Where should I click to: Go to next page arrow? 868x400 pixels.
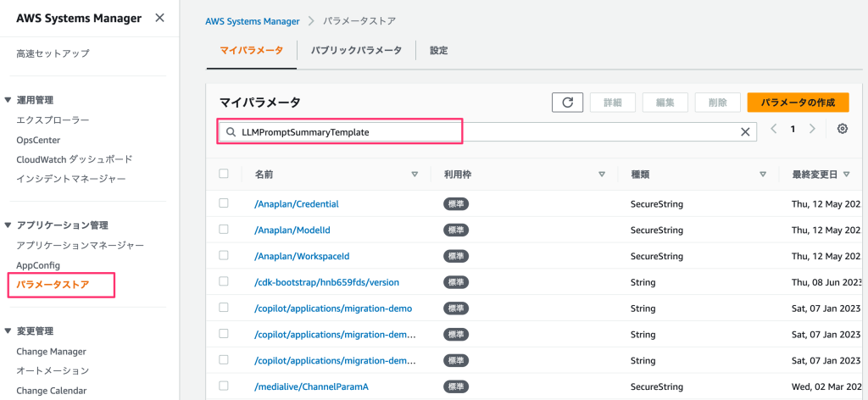coord(812,128)
